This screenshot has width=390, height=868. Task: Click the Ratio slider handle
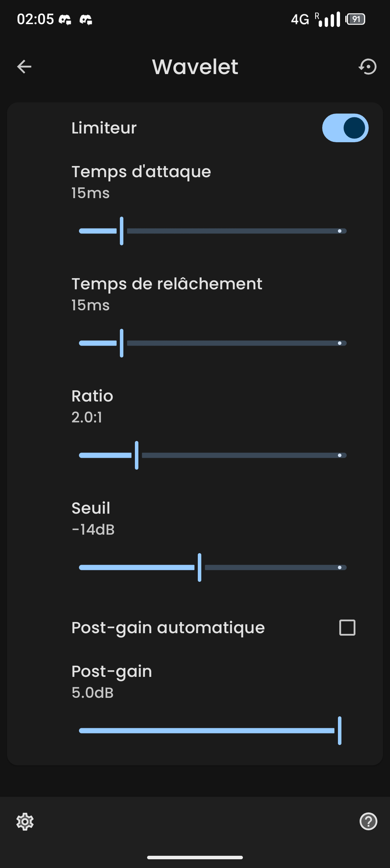(137, 455)
